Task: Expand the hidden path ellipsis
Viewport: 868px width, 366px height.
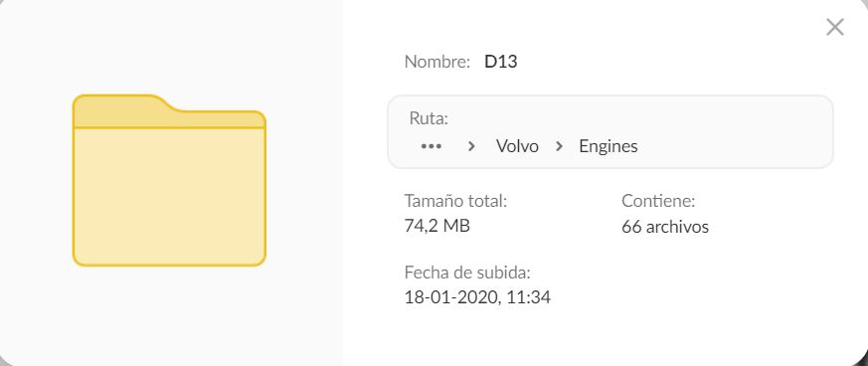Action: [432, 146]
